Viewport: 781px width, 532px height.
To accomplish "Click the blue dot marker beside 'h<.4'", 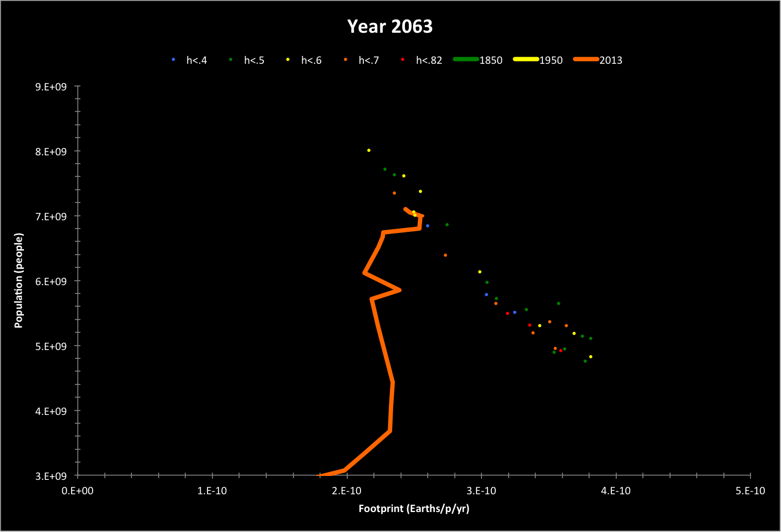I will (174, 59).
